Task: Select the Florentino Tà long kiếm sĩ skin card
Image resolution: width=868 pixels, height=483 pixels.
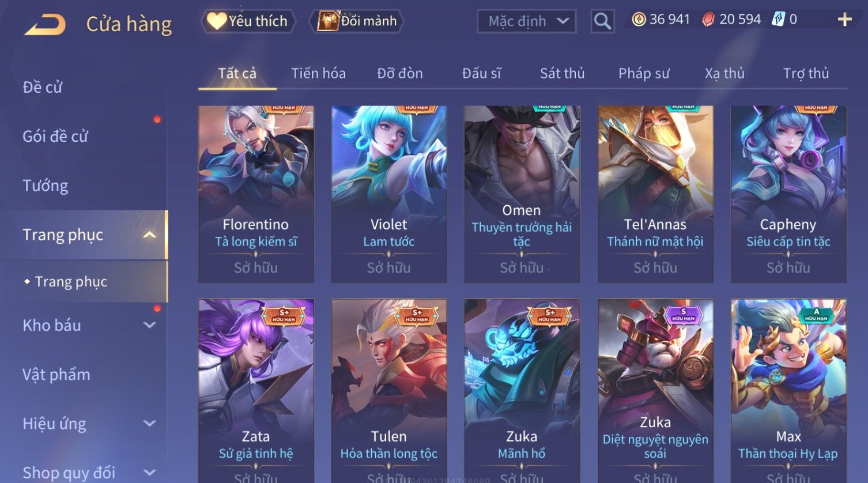Action: coord(256,194)
